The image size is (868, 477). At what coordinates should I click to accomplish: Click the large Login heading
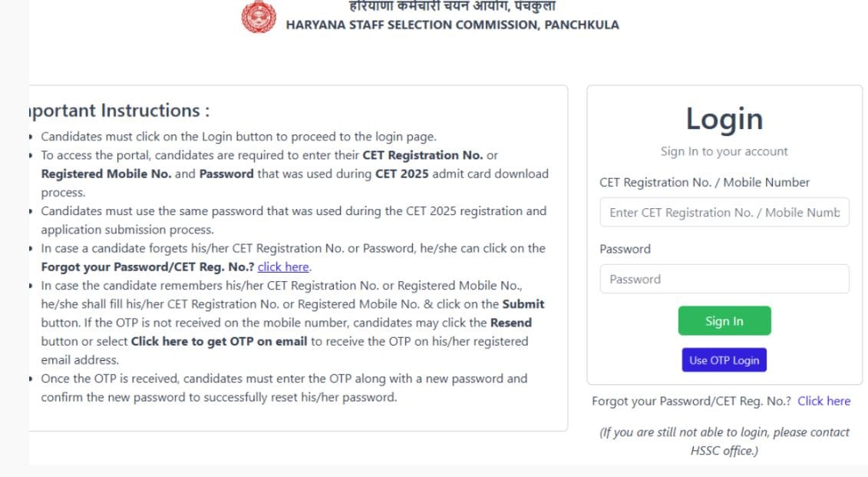click(724, 119)
